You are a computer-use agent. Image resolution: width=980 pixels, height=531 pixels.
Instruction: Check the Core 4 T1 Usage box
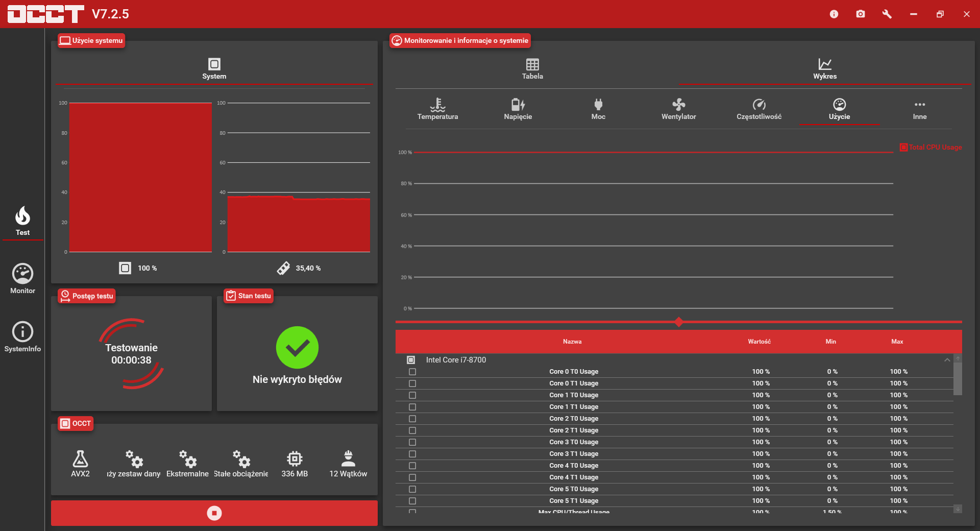click(x=412, y=477)
